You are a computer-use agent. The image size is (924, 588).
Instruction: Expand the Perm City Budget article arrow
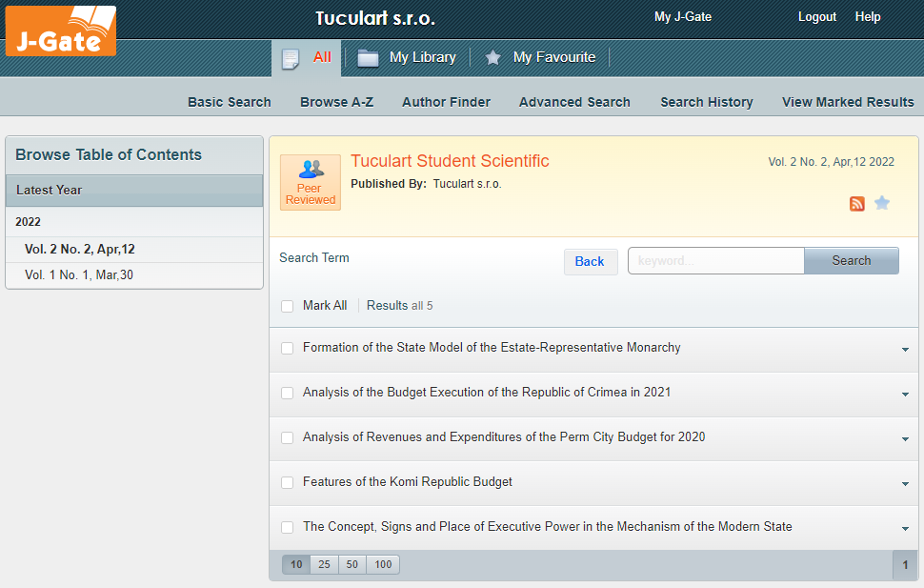coord(905,439)
